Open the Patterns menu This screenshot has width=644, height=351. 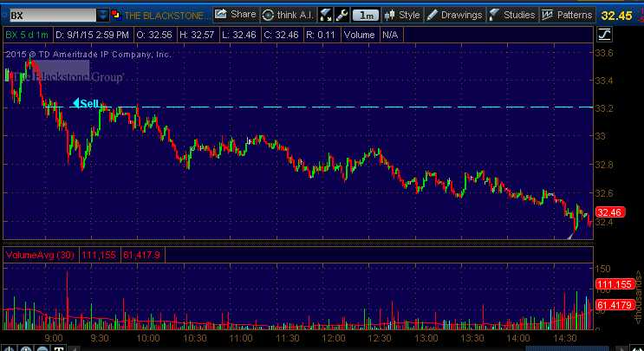(567, 15)
